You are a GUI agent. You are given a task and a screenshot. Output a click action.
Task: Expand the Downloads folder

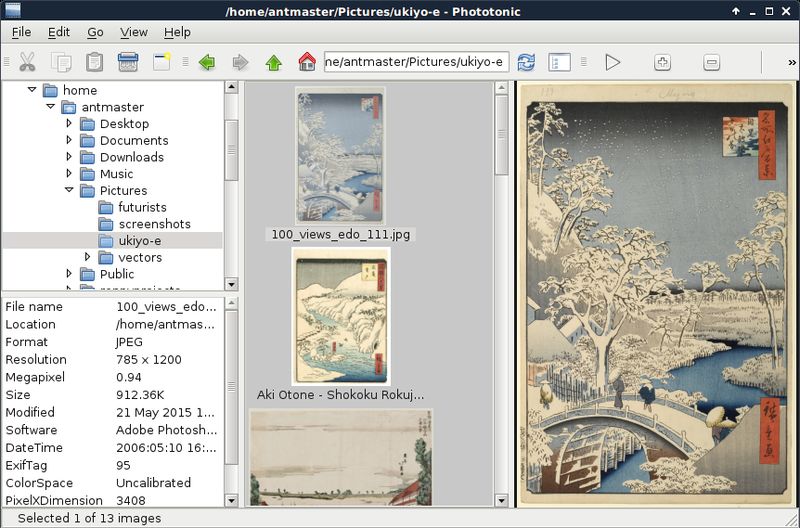69,157
